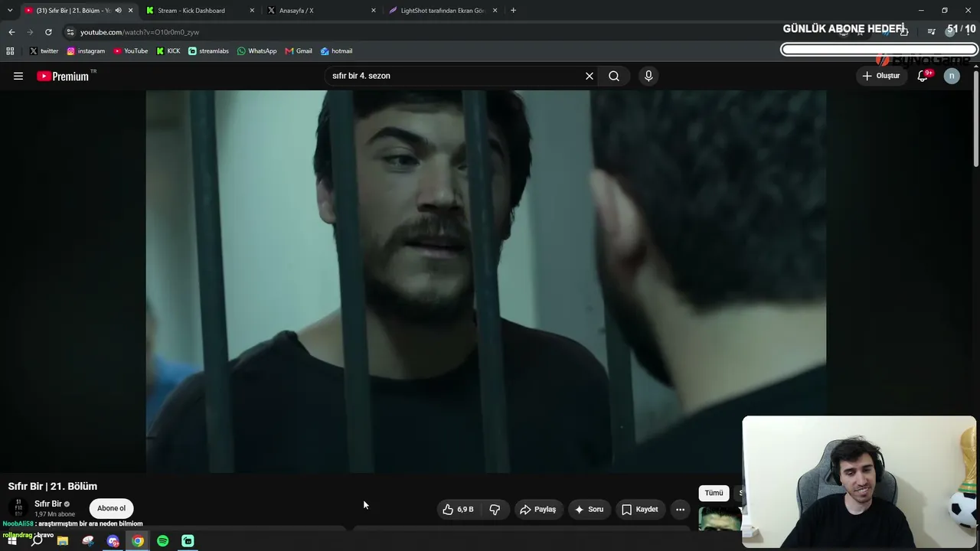Viewport: 980px width, 551px height.
Task: Dislike the video
Action: pyautogui.click(x=495, y=510)
